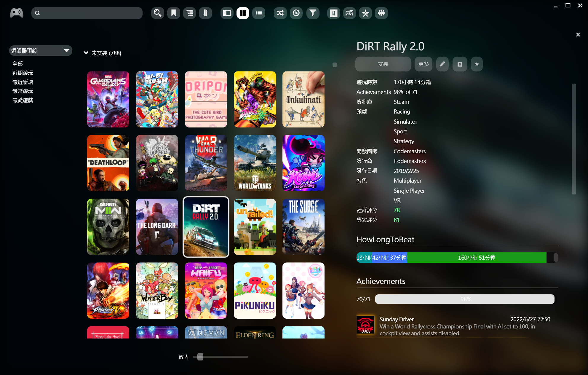Click the grouped list settings icon
588x375 pixels.
pyautogui.click(x=190, y=13)
